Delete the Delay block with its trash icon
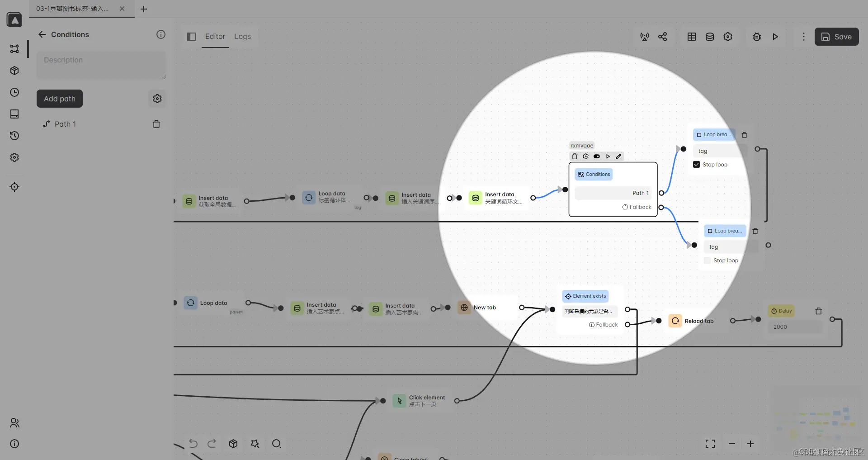Screen dimensions: 868x460 pos(818,311)
